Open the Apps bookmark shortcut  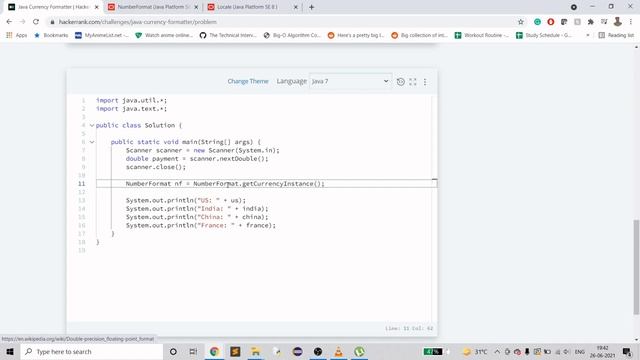coord(17,36)
